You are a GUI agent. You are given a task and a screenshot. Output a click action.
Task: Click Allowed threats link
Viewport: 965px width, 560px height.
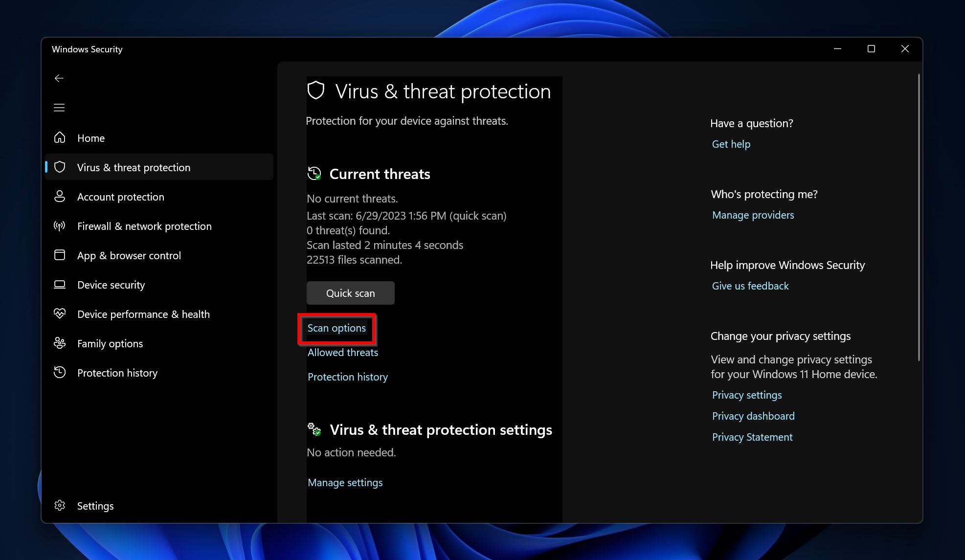(x=342, y=352)
